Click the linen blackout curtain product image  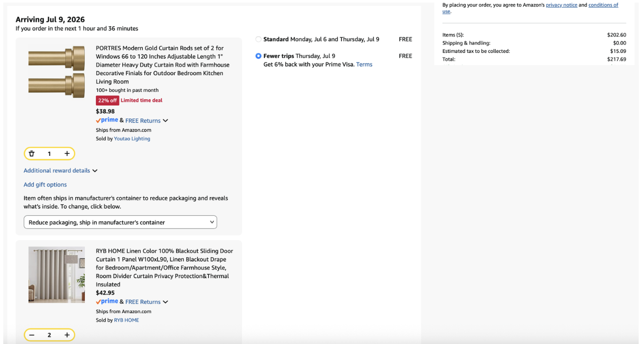coord(57,274)
